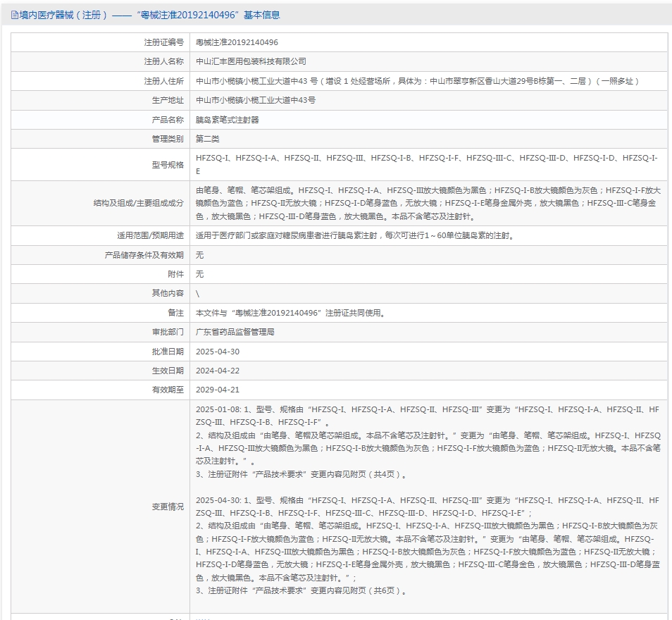
Task: Click the backslash value in the 其他内容 row
Action: coord(197,294)
